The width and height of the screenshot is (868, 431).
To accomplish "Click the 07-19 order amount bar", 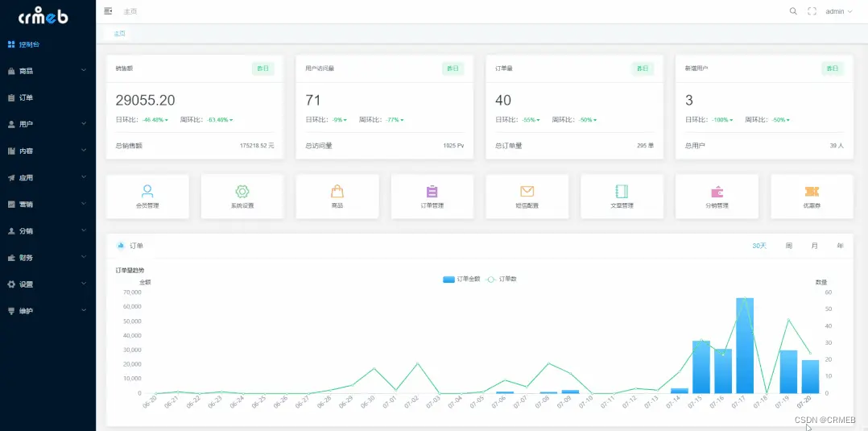I will click(x=788, y=371).
